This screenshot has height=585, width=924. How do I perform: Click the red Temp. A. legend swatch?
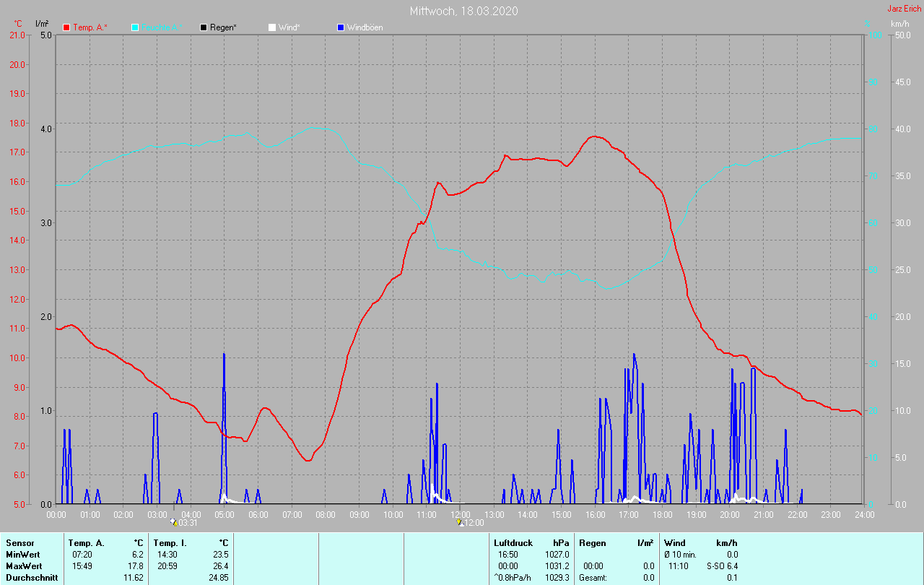coord(66,27)
